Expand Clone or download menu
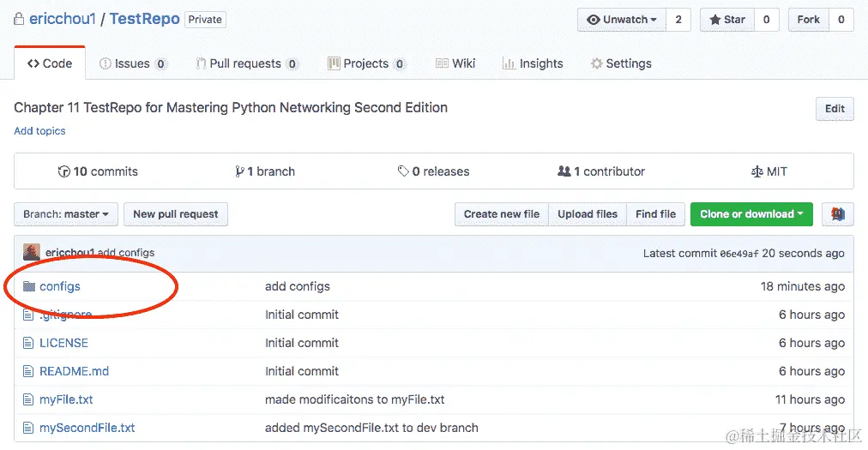The height and width of the screenshot is (450, 868). (x=751, y=214)
